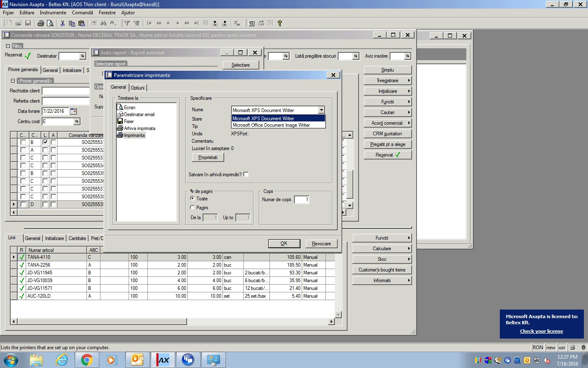Click the yellow Help question mark icon
Viewport: 588px width, 368px height.
tap(280, 23)
